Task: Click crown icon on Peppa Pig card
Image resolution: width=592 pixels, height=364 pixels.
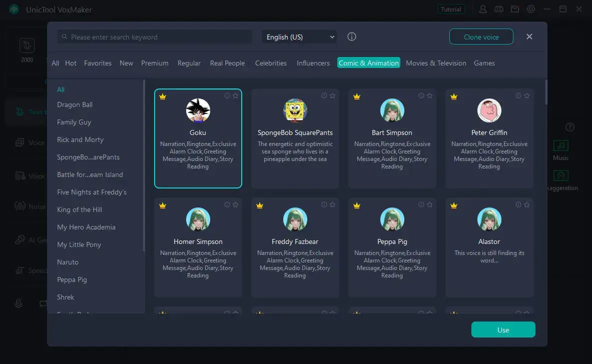Action: tap(357, 205)
